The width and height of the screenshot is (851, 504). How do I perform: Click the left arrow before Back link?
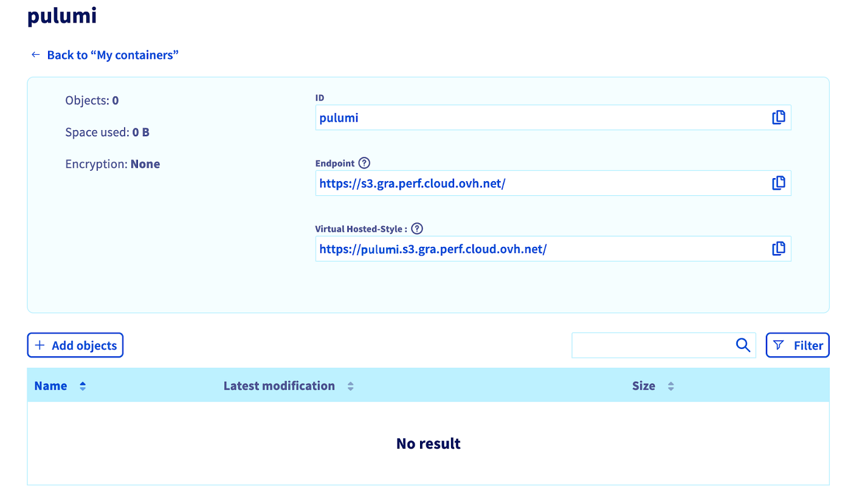(x=35, y=55)
